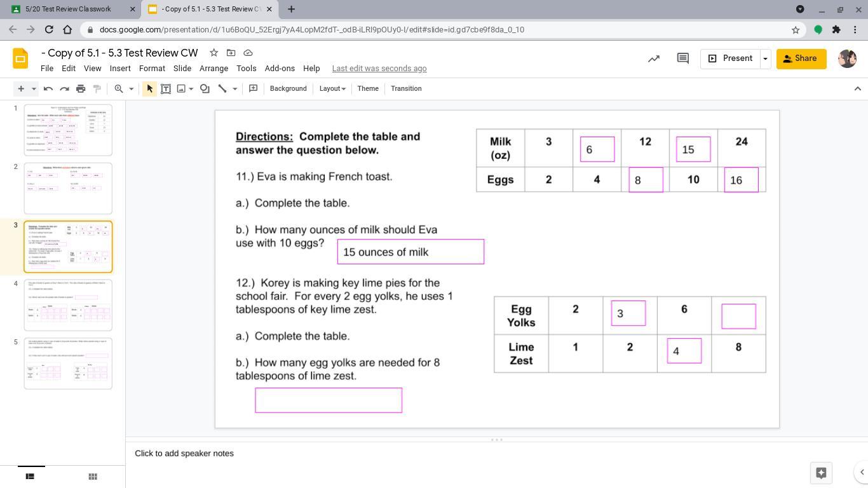Click to add speaker notes

coord(184,453)
